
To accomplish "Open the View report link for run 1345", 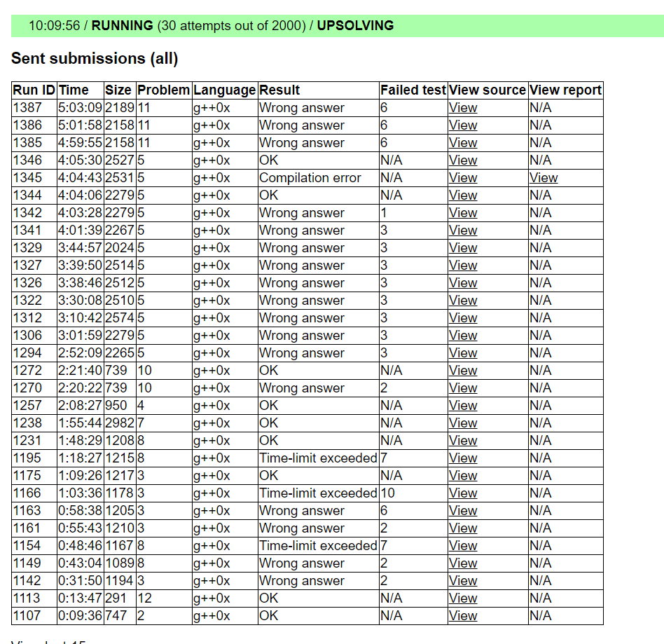I will pos(544,178).
